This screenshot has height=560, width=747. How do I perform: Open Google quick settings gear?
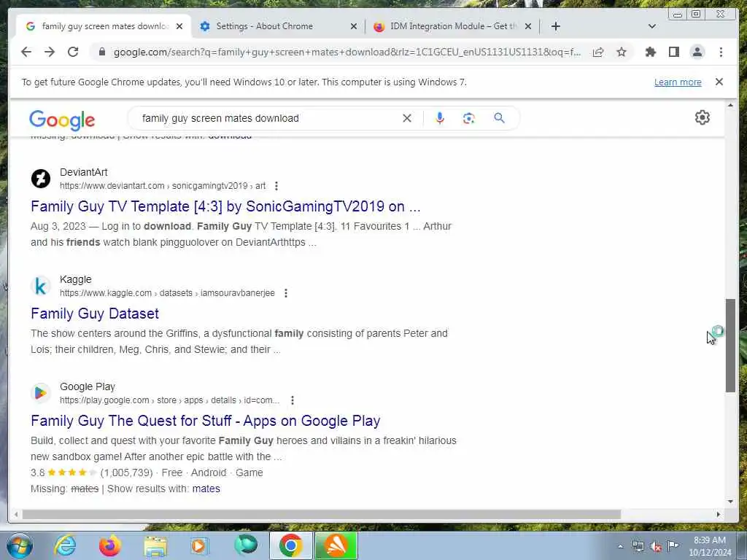[x=703, y=117]
